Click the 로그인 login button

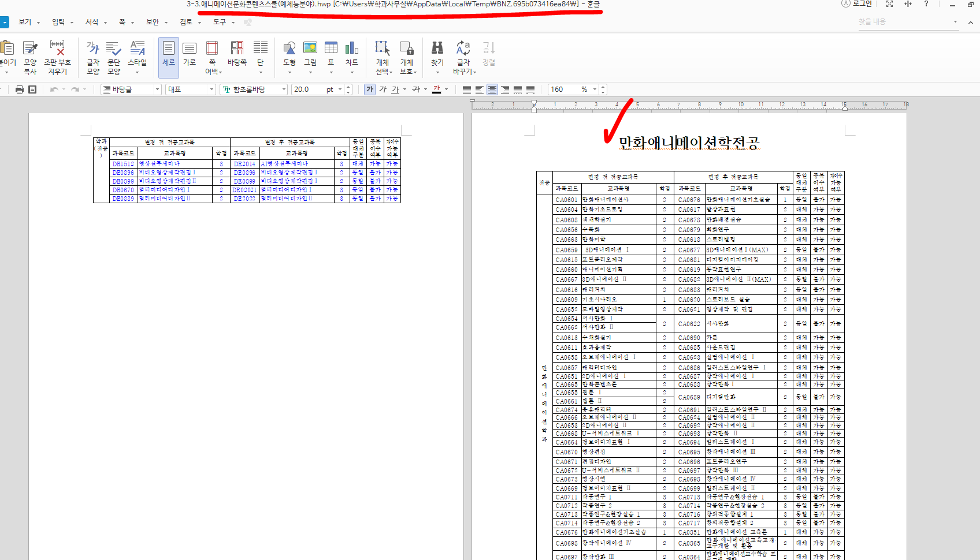857,4
